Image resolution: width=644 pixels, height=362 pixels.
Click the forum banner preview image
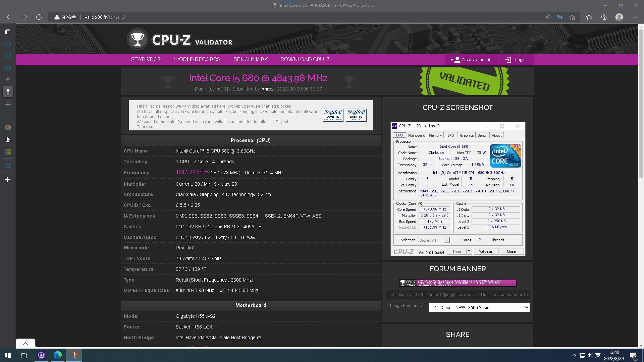coord(458,283)
